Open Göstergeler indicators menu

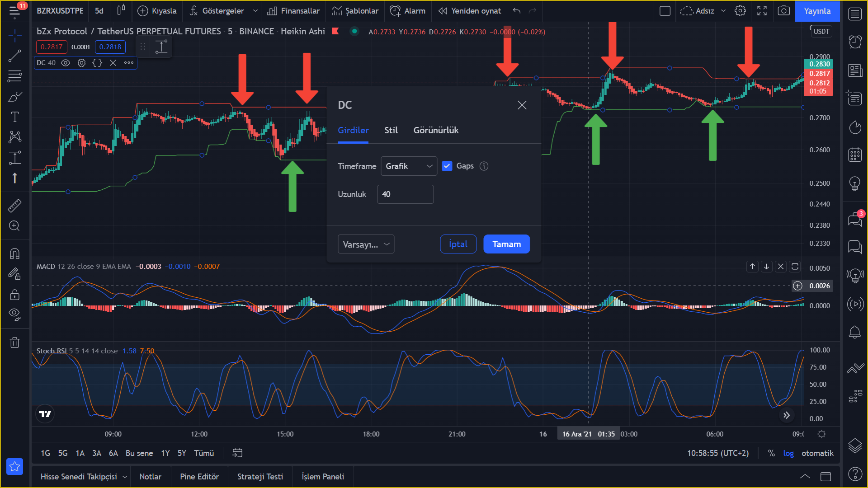[x=217, y=11]
